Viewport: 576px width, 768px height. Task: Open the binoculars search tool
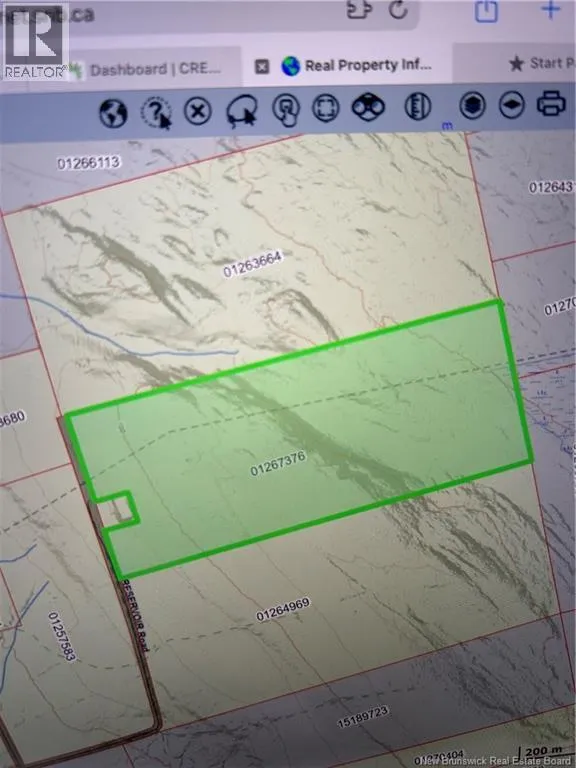368,106
